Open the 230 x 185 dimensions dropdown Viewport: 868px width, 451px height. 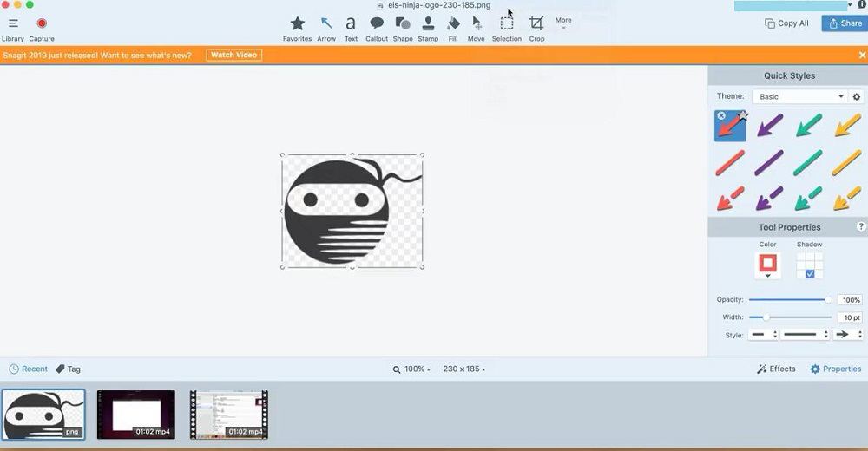pyautogui.click(x=464, y=369)
